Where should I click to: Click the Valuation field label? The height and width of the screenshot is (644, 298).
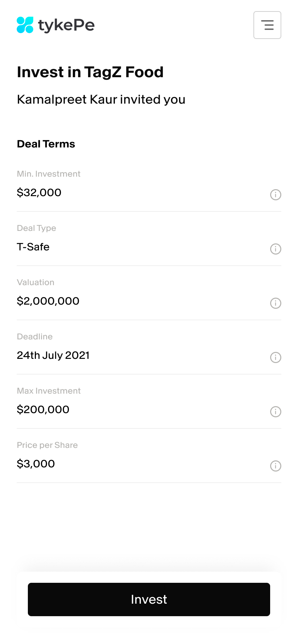[36, 282]
